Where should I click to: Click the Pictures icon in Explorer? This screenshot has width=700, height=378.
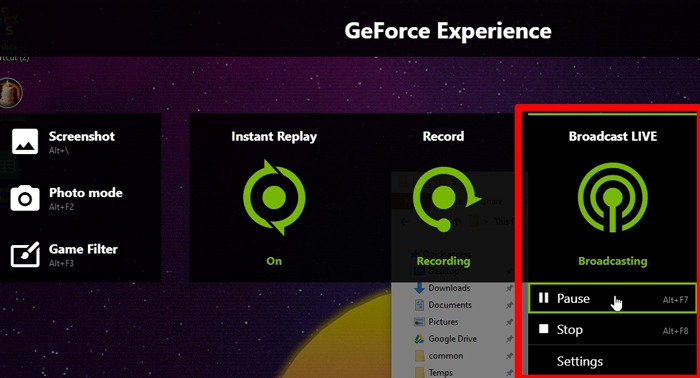tap(419, 322)
